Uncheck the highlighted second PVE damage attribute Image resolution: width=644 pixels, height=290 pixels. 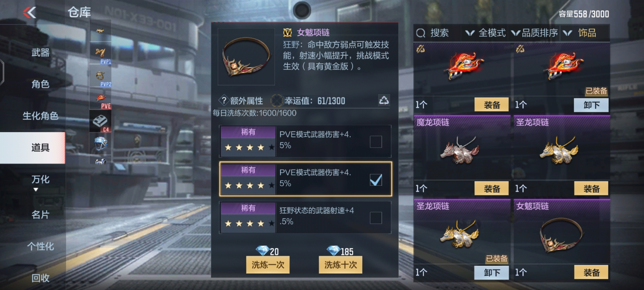376,180
